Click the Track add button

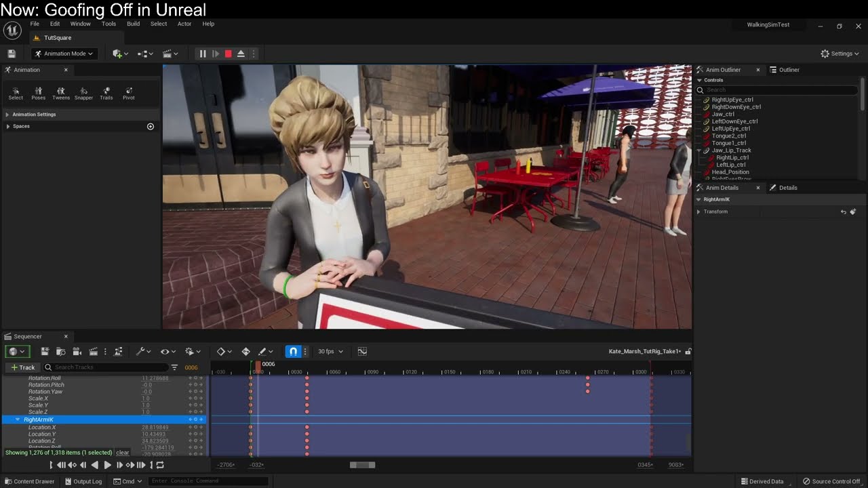[x=22, y=367]
